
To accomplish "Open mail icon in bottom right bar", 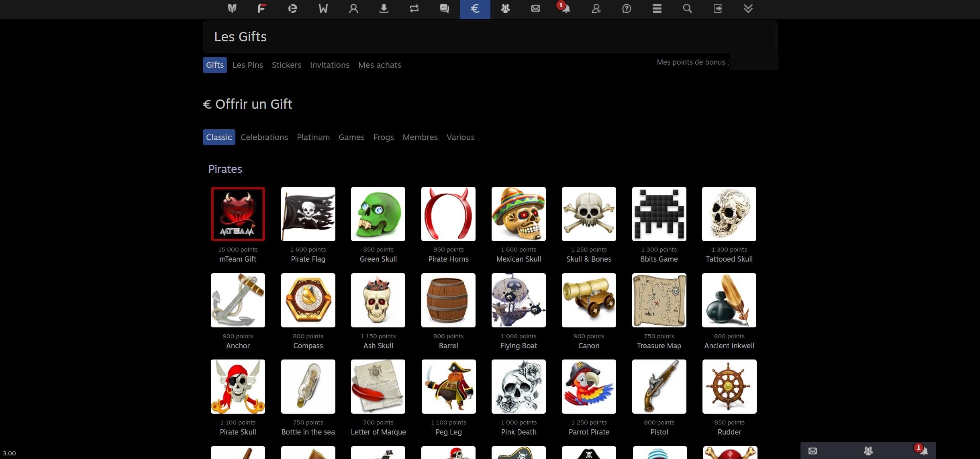I will 813,451.
